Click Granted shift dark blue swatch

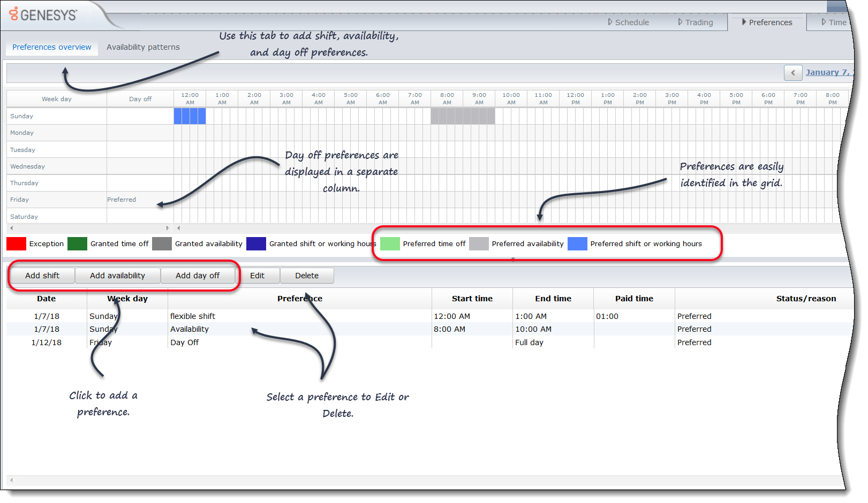[256, 244]
